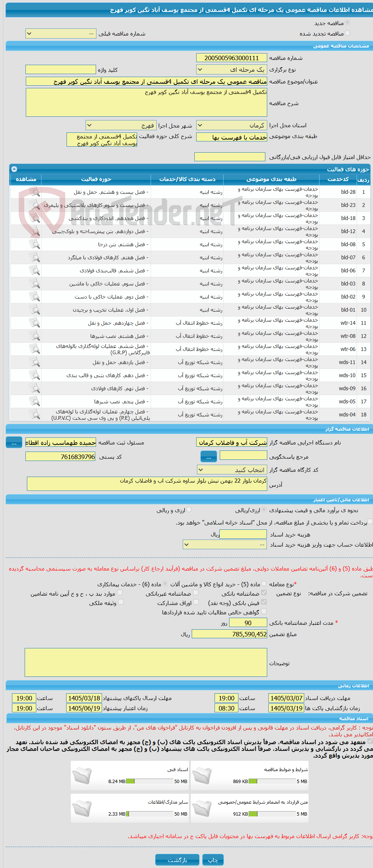Select ارزی/ریالی radio option
This screenshot has height=868, width=373.
[264, 510]
